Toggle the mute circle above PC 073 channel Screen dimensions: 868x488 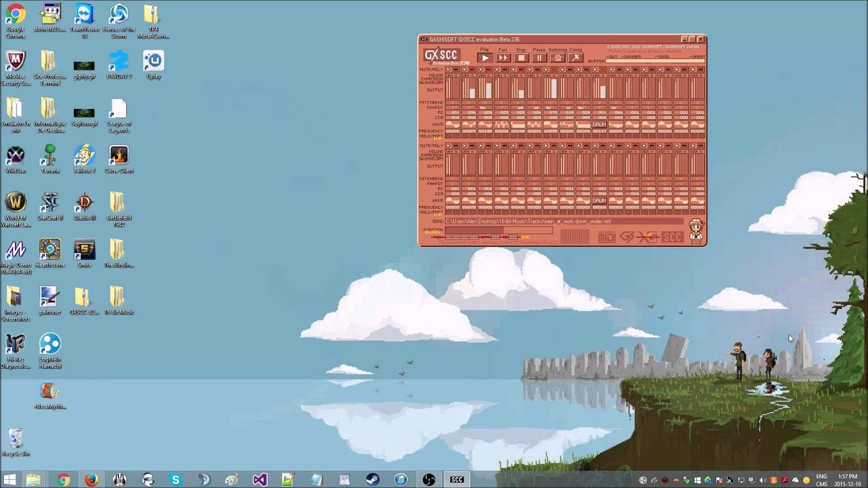click(546, 69)
